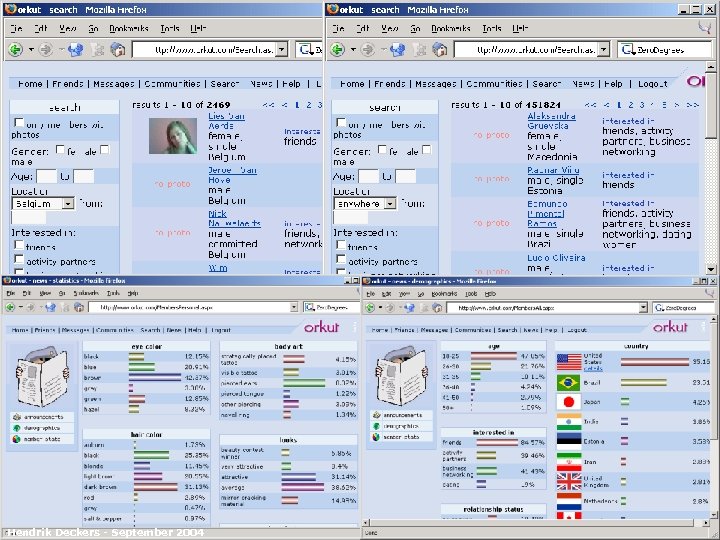Click Reload icon in the statistics window toolbar

pyautogui.click(x=51, y=307)
